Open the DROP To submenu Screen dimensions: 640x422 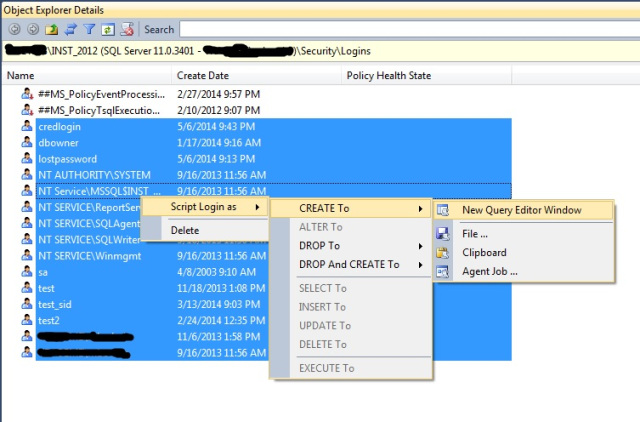pyautogui.click(x=351, y=246)
